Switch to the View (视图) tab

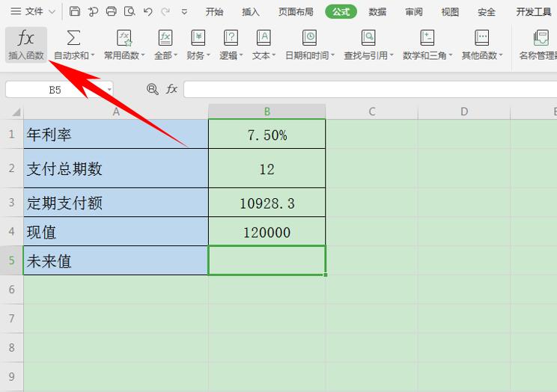coord(450,12)
